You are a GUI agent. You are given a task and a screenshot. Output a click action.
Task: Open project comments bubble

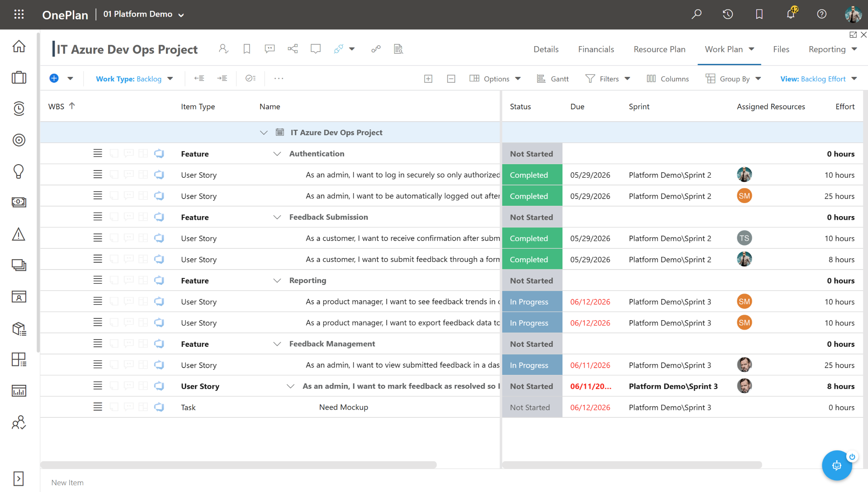270,49
